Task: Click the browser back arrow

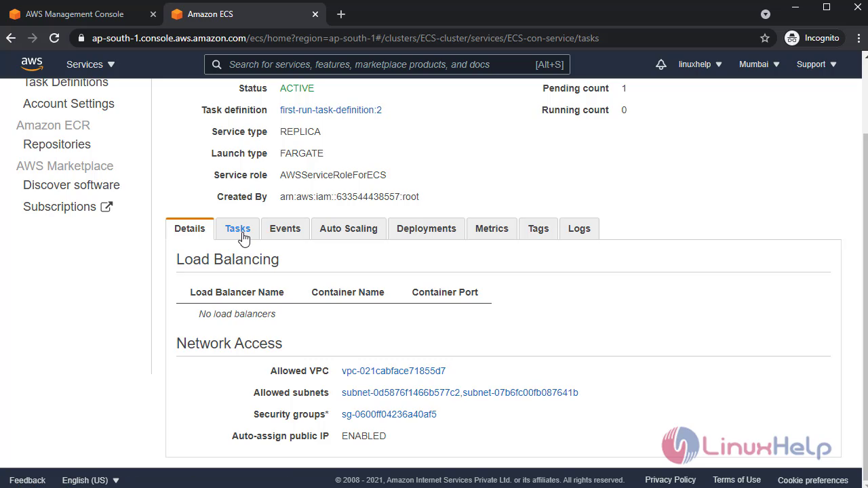Action: tap(11, 38)
